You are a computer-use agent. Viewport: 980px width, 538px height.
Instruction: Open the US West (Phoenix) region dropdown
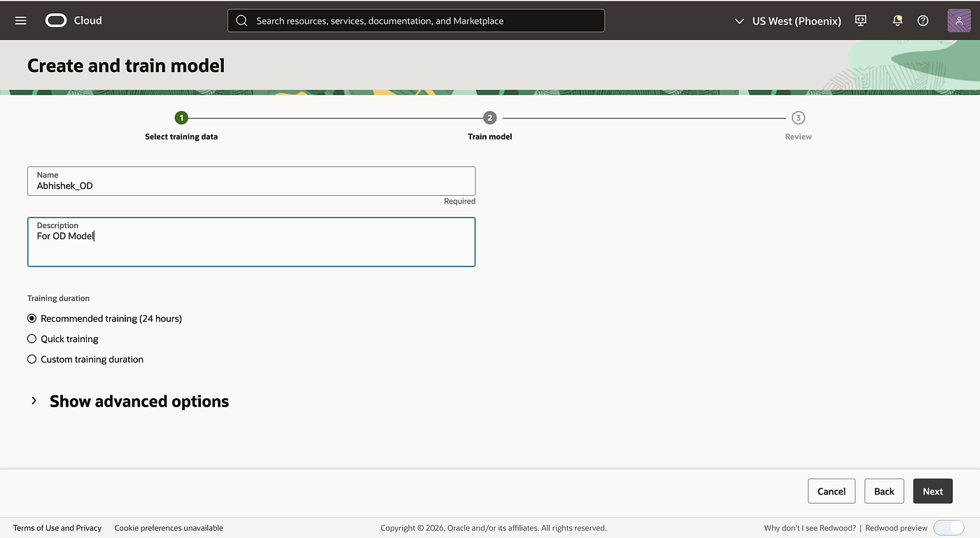tap(787, 20)
